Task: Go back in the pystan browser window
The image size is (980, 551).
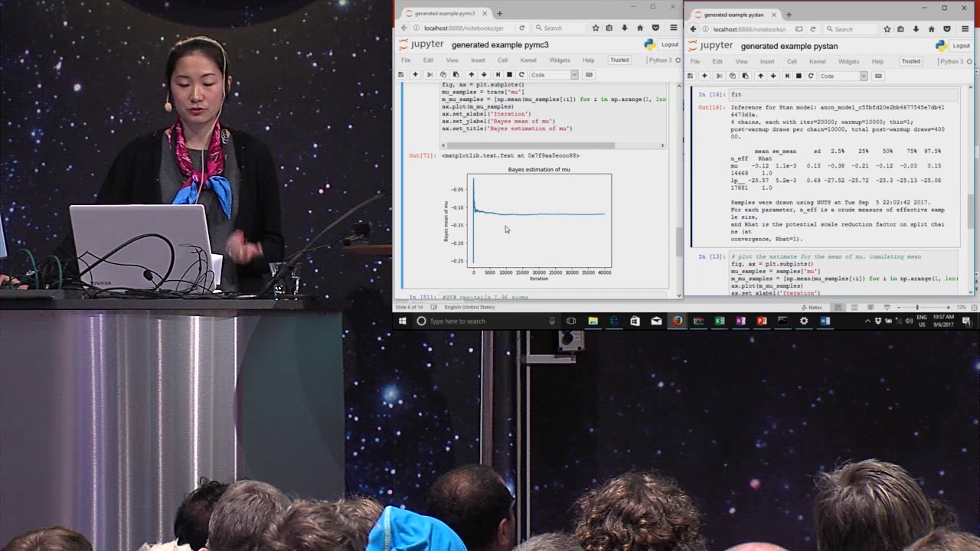Action: (694, 29)
